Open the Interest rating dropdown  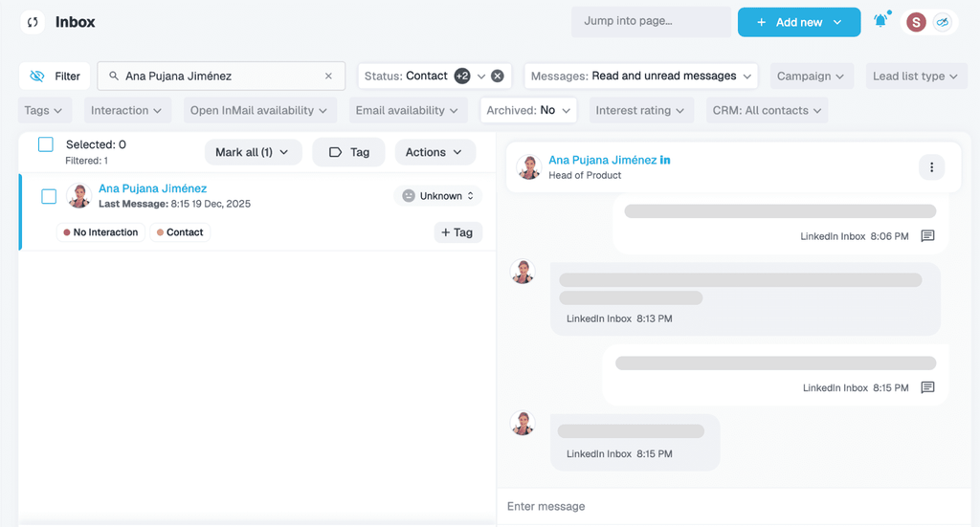pos(640,111)
